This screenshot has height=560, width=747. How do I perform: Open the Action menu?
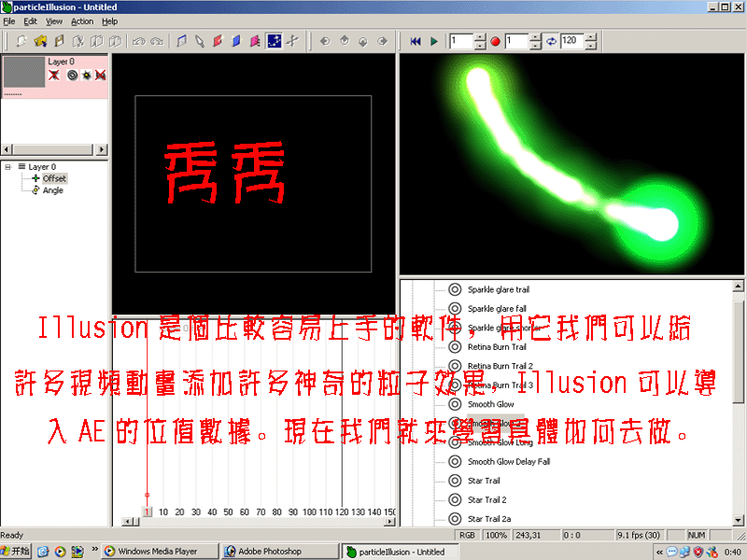[x=82, y=21]
